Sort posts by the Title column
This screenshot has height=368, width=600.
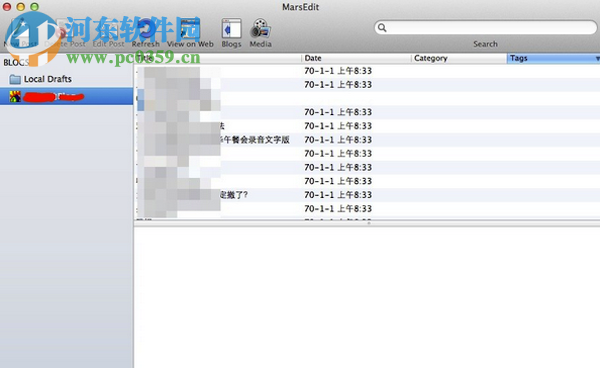pyautogui.click(x=218, y=58)
